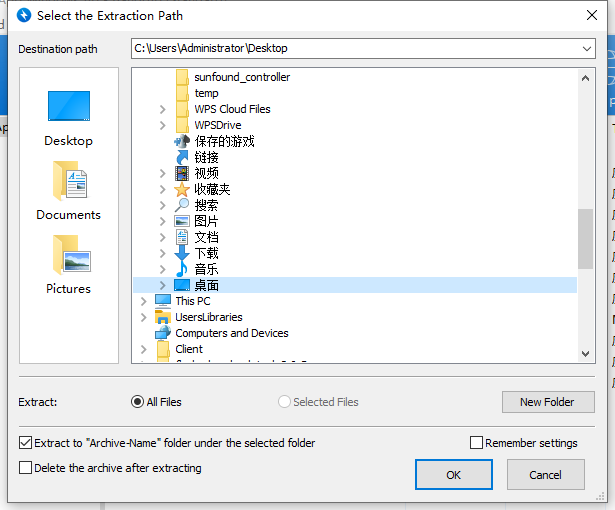Image resolution: width=615 pixels, height=510 pixels.
Task: Click into the Destination path text field
Action: pos(355,49)
